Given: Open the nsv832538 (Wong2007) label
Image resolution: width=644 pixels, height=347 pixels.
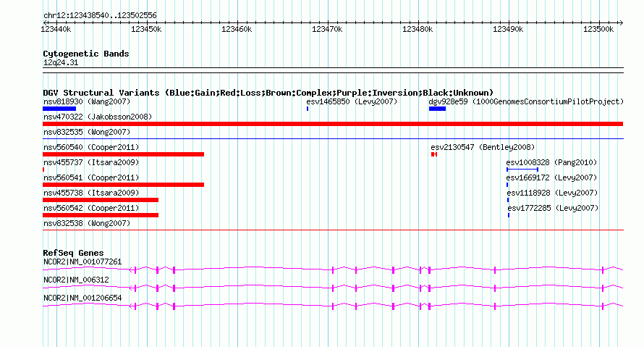Looking at the screenshot, I should pyautogui.click(x=87, y=223).
